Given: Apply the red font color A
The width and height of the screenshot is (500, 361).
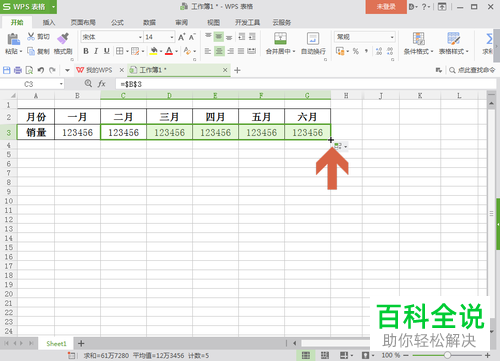Looking at the screenshot, I should point(169,51).
